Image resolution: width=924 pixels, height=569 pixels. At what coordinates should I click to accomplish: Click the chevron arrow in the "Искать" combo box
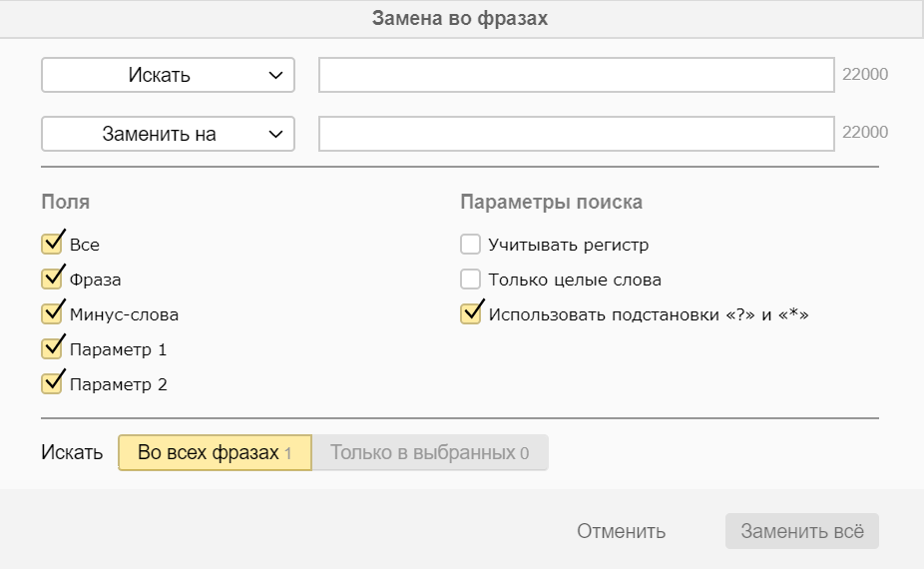(x=275, y=75)
